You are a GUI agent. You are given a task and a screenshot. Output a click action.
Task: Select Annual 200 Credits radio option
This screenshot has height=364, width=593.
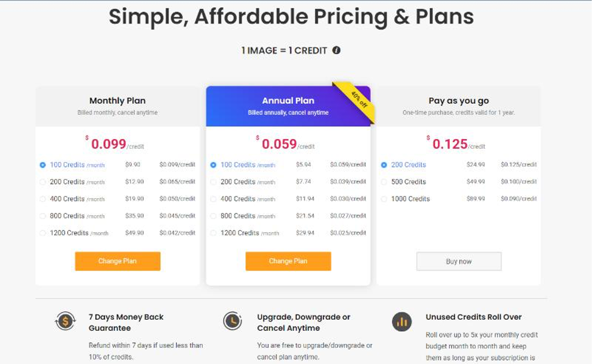[x=213, y=182]
